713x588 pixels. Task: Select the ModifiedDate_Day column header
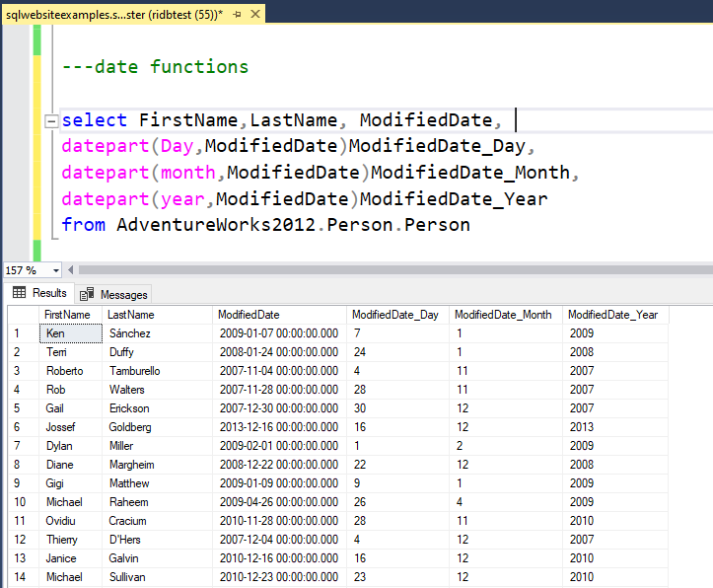(x=395, y=315)
